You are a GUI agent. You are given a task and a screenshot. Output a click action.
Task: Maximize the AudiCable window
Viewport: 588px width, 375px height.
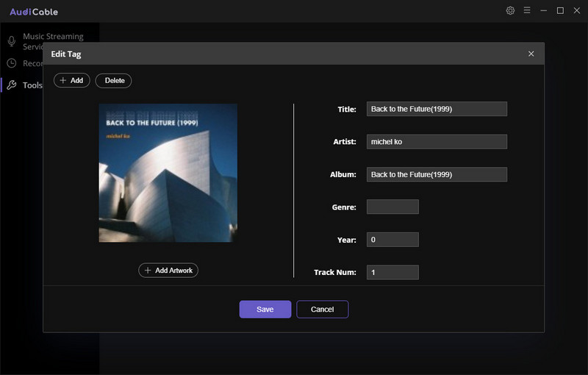(x=560, y=10)
